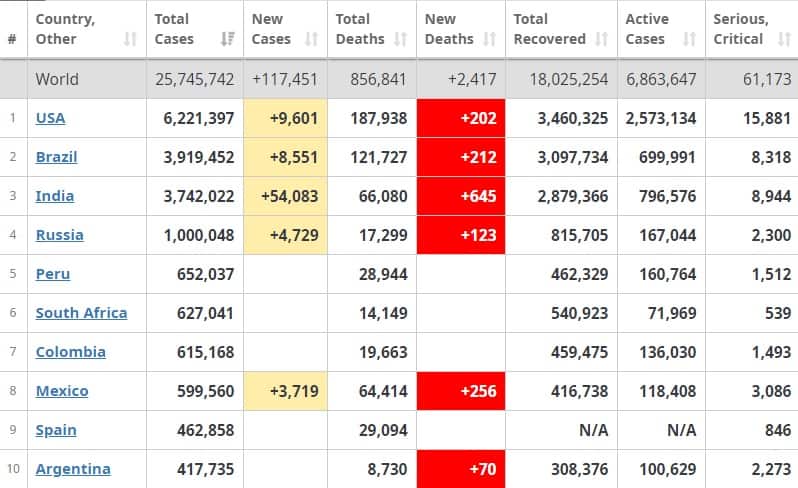Select Russia total cases 1,000,048
The image size is (798, 488).
pos(199,235)
